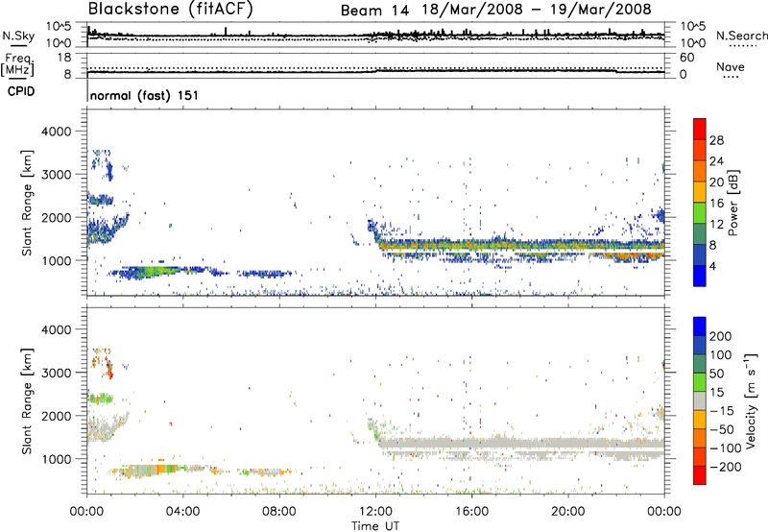Click the 'normal (fast) 151' text

tap(145, 95)
